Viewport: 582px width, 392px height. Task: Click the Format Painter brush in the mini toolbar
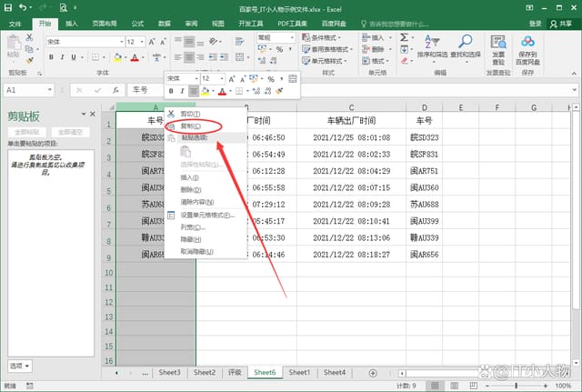pyautogui.click(x=279, y=91)
